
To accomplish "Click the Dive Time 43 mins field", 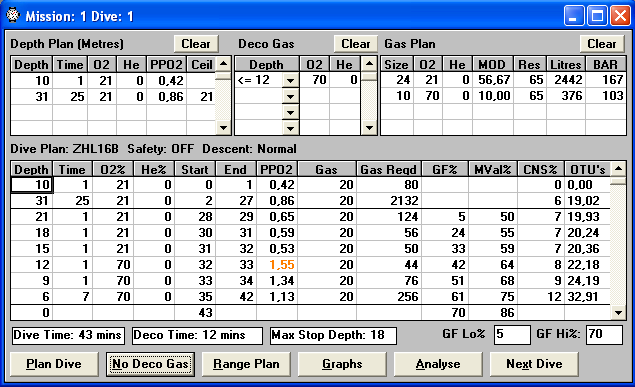I will [x=68, y=335].
